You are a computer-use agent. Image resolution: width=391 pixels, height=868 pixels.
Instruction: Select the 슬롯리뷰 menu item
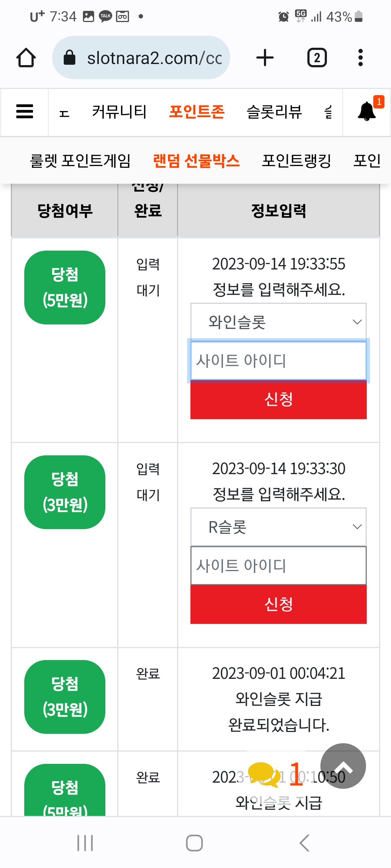coord(274,111)
